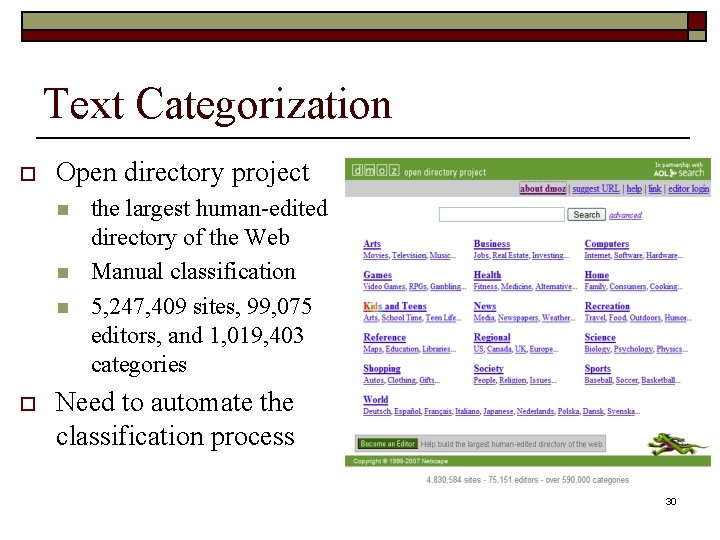The width and height of the screenshot is (720, 540).
Task: Open the Recreation category
Action: [x=607, y=306]
